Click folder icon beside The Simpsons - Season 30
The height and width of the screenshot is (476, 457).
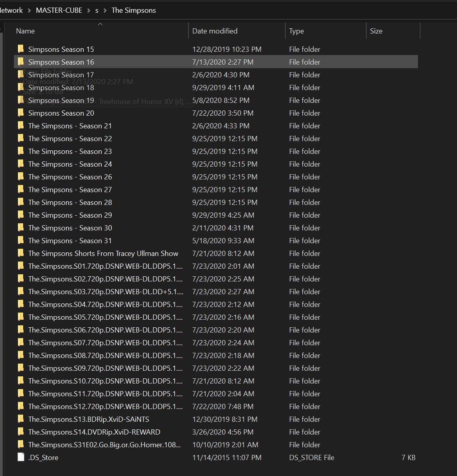click(21, 227)
